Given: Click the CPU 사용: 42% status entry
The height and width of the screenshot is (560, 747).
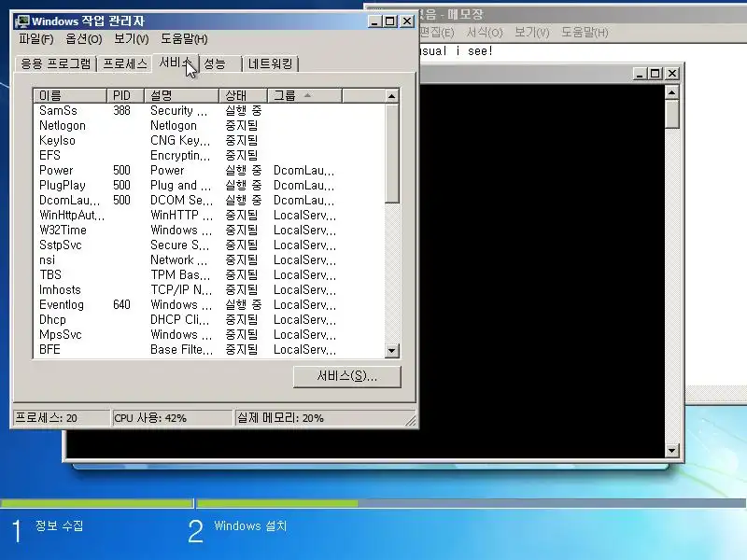Looking at the screenshot, I should pyautogui.click(x=172, y=418).
